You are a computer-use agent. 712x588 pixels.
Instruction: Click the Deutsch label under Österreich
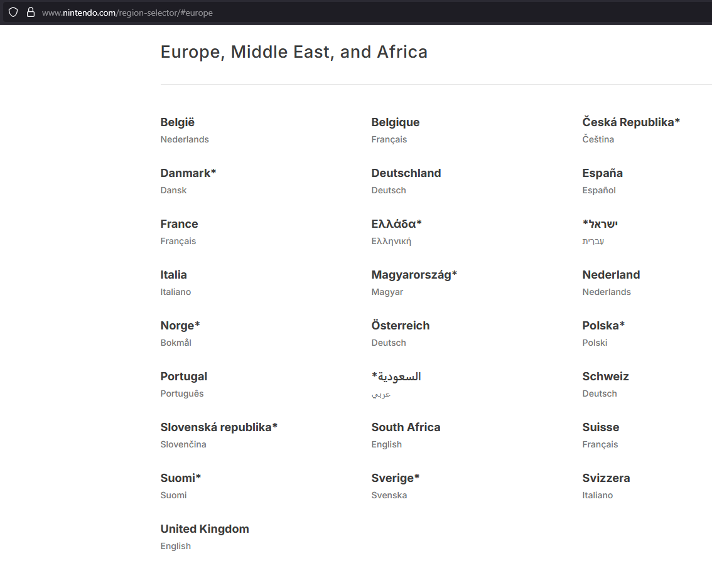388,343
